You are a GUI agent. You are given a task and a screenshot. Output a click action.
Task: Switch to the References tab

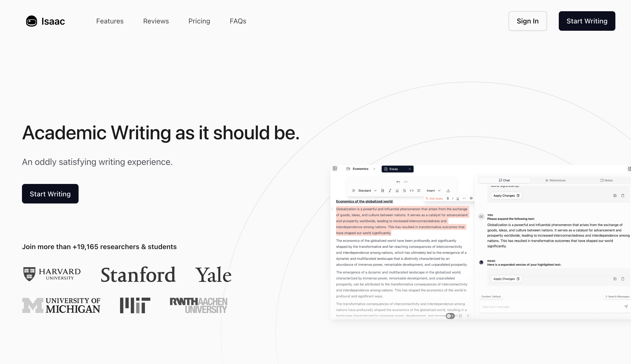click(x=555, y=180)
